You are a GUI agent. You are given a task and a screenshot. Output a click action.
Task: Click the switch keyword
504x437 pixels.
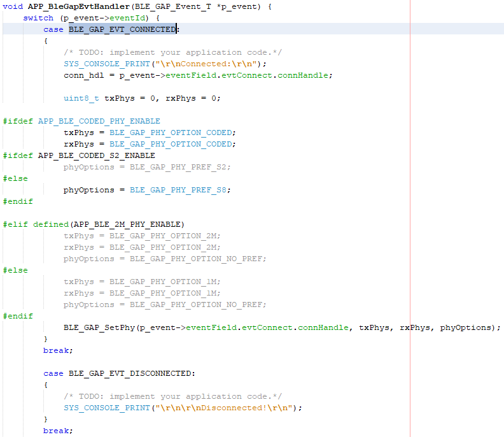point(38,18)
